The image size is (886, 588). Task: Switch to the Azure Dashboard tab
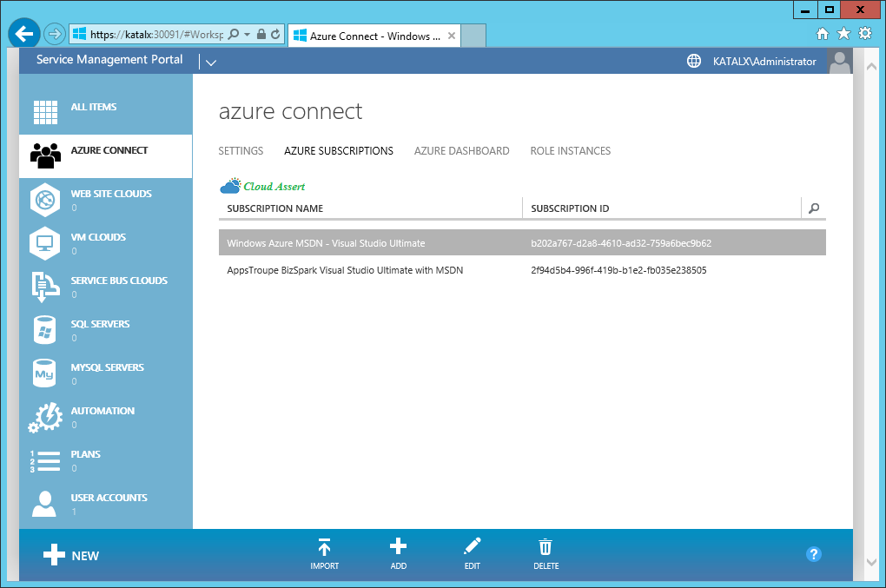tap(461, 151)
